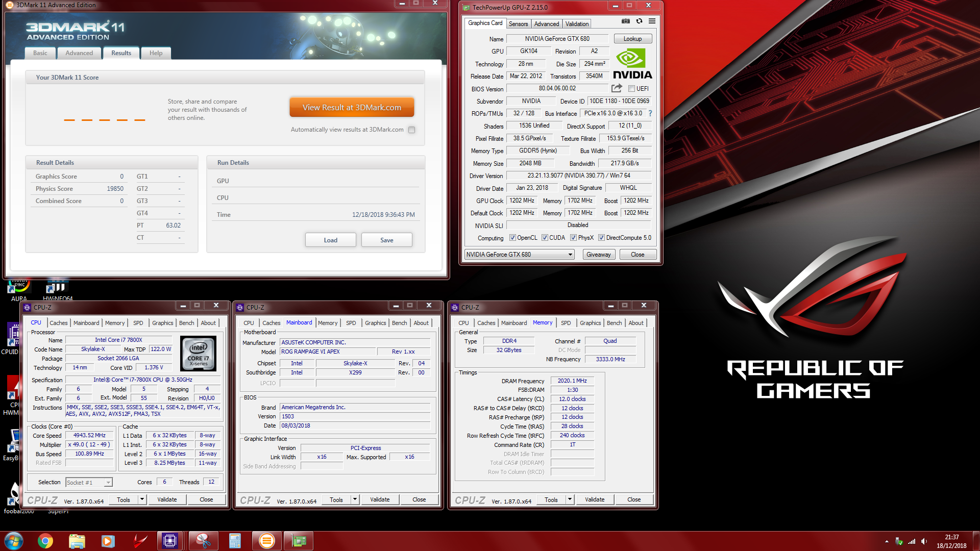Open HWiNFO64 desktop shortcut
Screen dimensions: 980x551
tap(57, 290)
